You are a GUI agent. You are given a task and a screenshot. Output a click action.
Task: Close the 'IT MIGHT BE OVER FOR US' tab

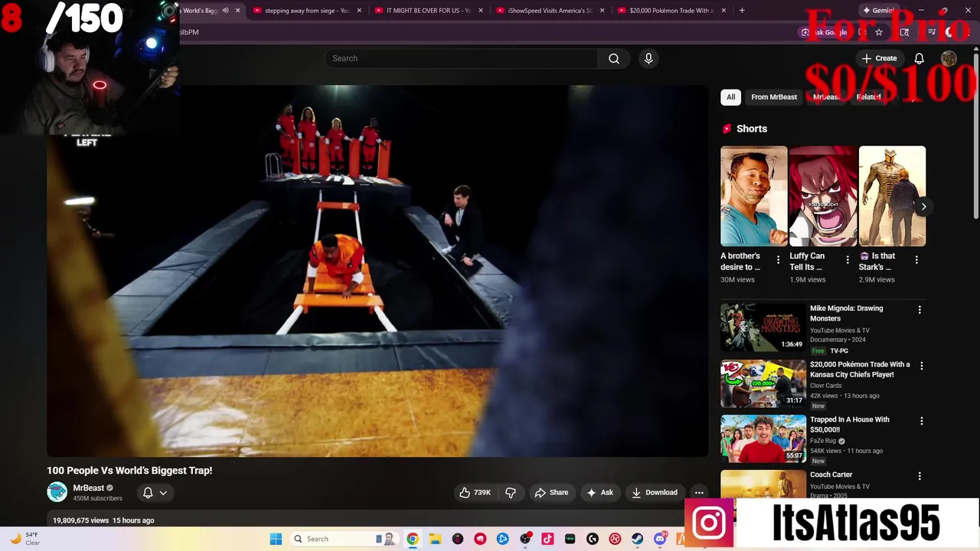click(x=481, y=11)
